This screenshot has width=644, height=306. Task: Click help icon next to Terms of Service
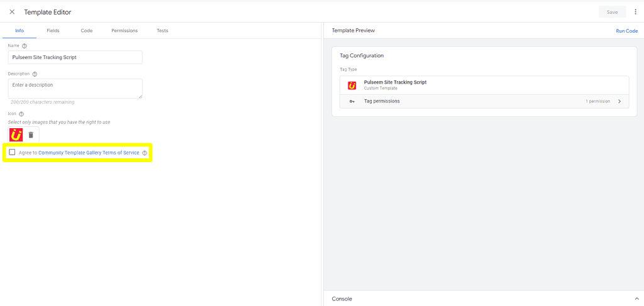tap(144, 153)
